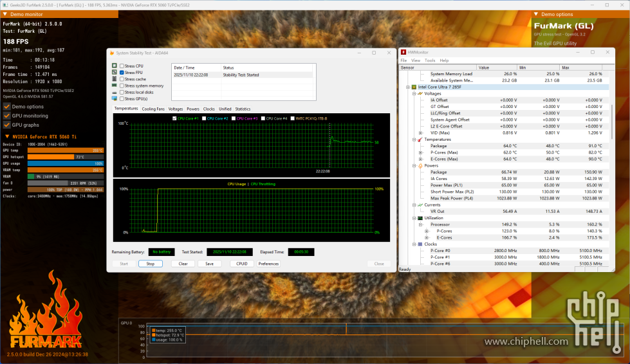Click the monitor icon beside Stress GPU(s)

[x=114, y=99]
